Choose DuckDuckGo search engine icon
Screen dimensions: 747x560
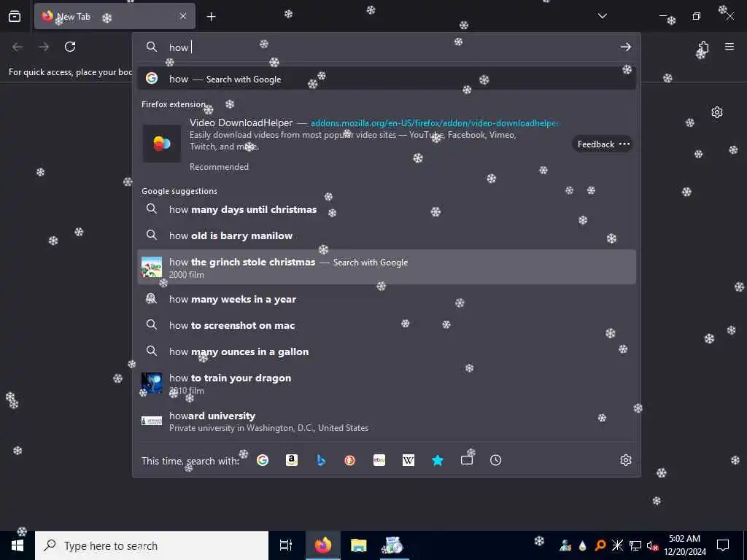[x=349, y=460]
